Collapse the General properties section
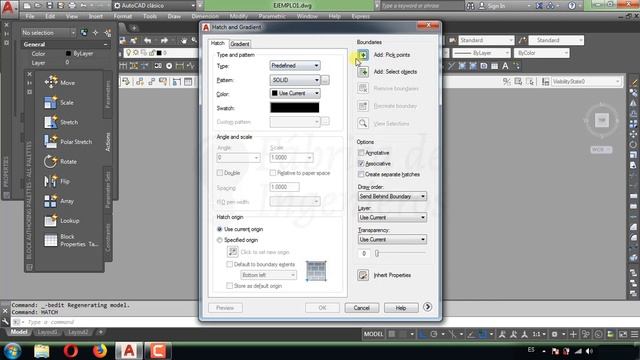Viewport: 640px width, 360px height. pos(106,44)
